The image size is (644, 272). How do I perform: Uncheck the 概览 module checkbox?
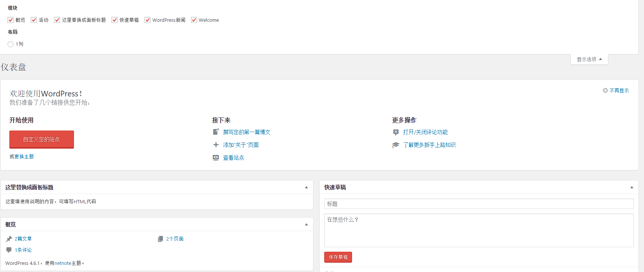coord(11,20)
